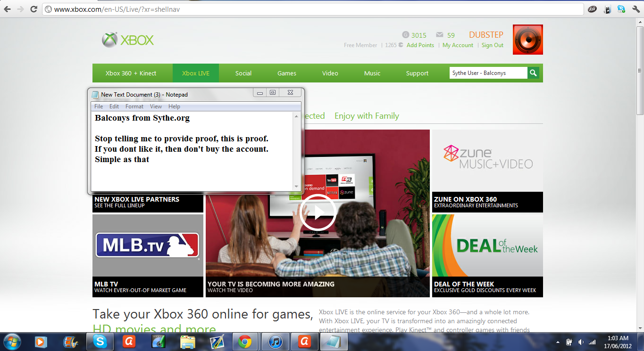
Task: Go back using the browser back arrow
Action: pos(8,9)
